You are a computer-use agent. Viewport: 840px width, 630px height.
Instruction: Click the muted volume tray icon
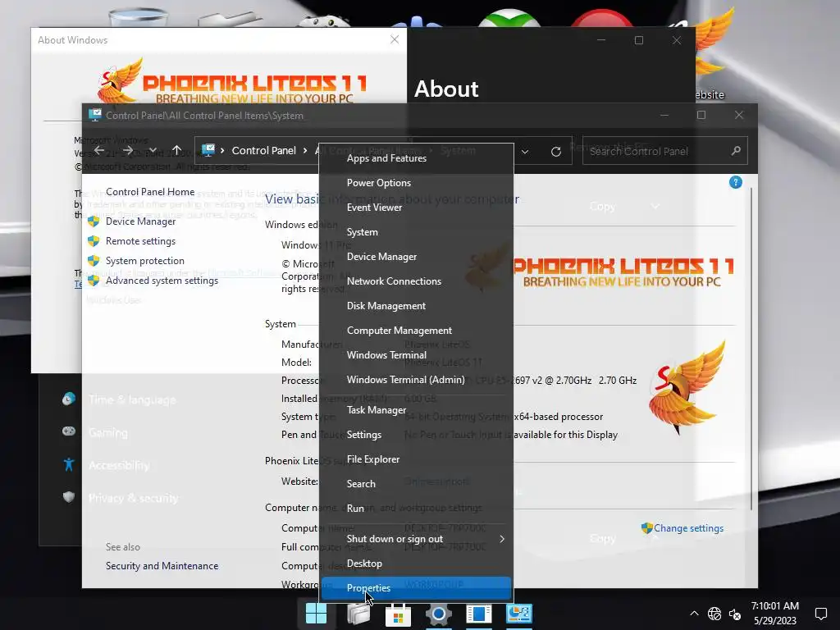735,614
